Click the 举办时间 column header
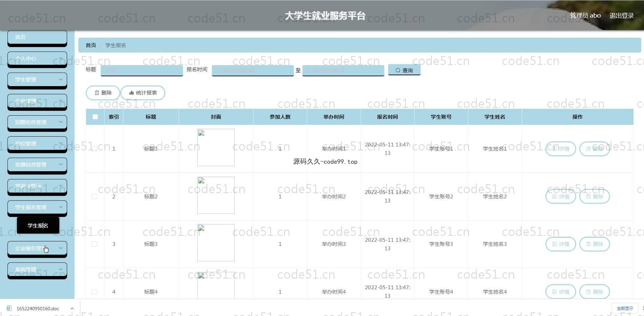Image resolution: width=644 pixels, height=316 pixels. tap(334, 117)
